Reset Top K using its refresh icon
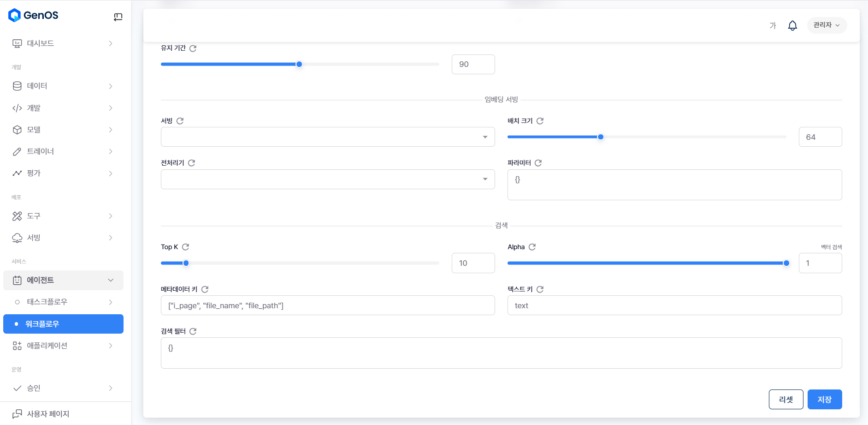Viewport: 868px width, 425px height. (x=185, y=247)
